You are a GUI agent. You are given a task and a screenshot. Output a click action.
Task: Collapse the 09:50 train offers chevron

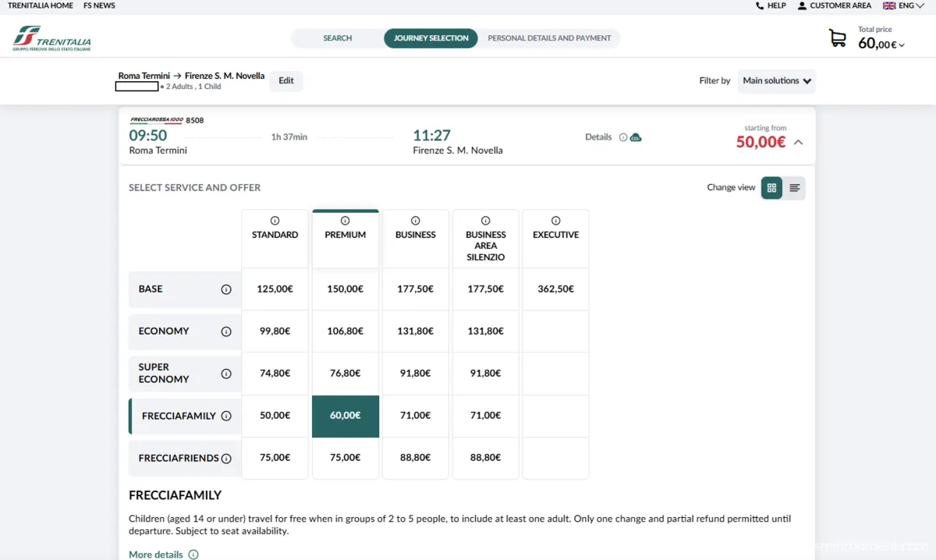(x=798, y=142)
